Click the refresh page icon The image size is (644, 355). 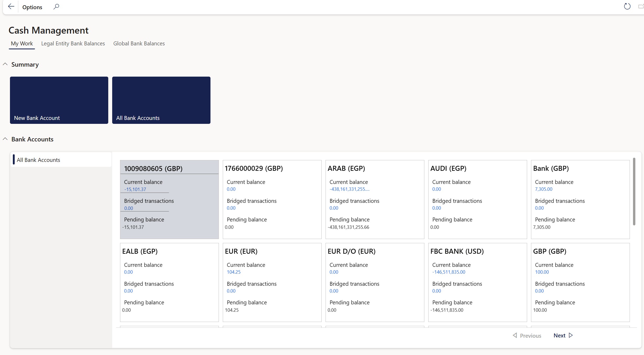627,6
